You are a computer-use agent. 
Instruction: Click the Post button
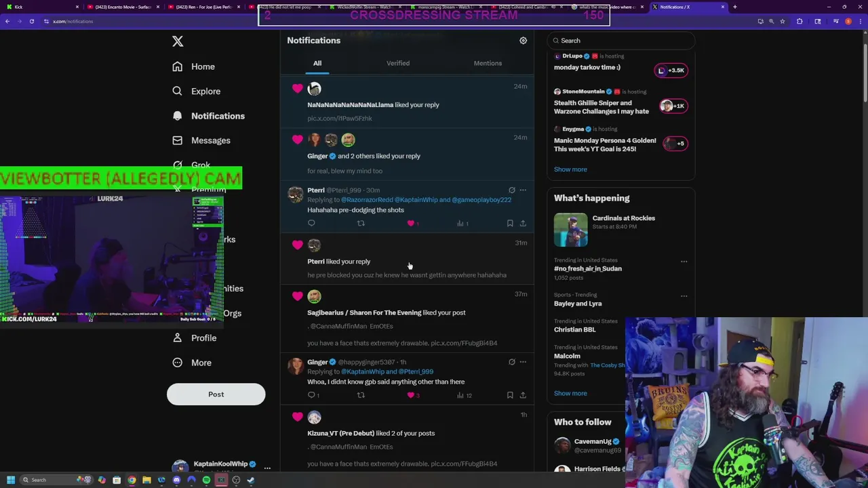click(x=216, y=394)
